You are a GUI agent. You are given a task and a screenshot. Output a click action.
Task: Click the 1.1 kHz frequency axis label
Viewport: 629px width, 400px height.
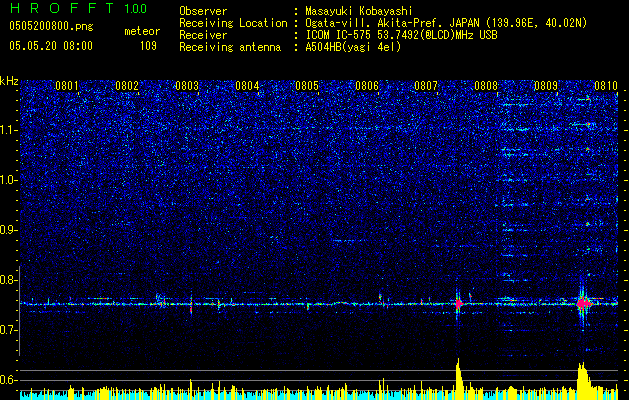(7, 130)
